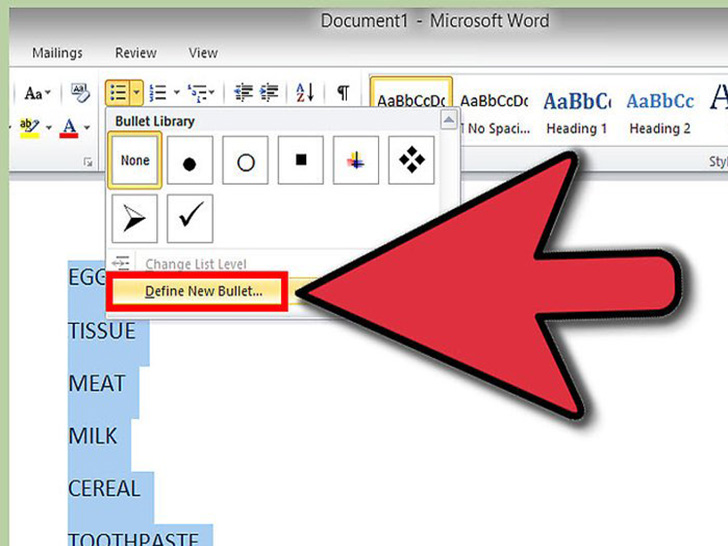This screenshot has height=546, width=728.
Task: Open the Highlight Color dropdown arrow
Action: (x=49, y=127)
